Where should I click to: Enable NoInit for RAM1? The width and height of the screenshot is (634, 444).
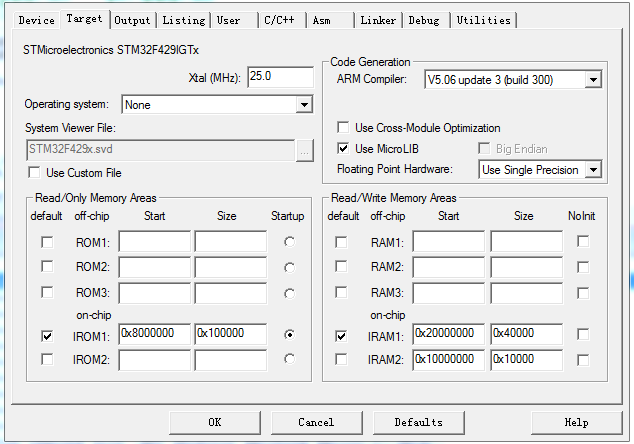[x=583, y=241]
